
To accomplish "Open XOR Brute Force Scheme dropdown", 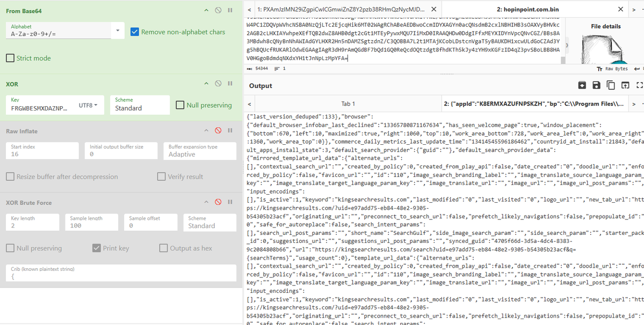I will [x=210, y=222].
